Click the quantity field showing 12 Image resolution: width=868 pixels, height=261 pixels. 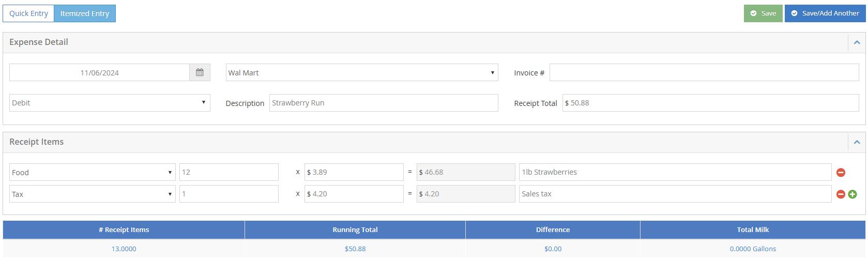tap(229, 173)
